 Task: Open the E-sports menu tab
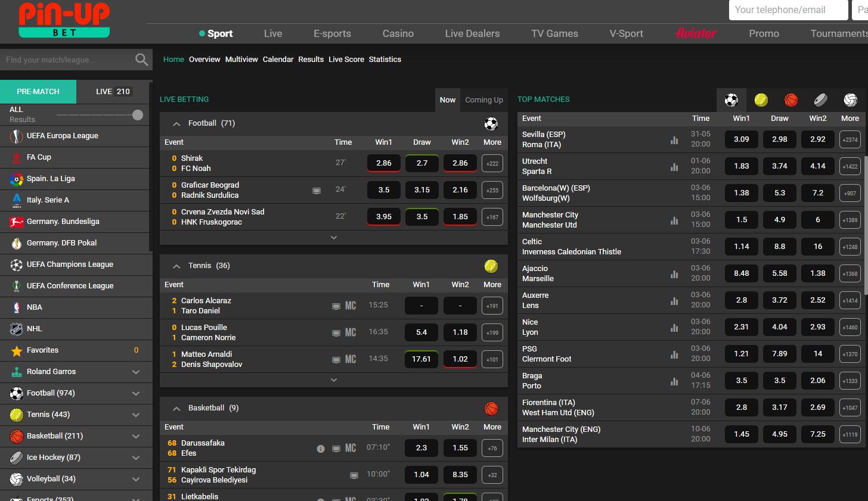[x=332, y=34]
